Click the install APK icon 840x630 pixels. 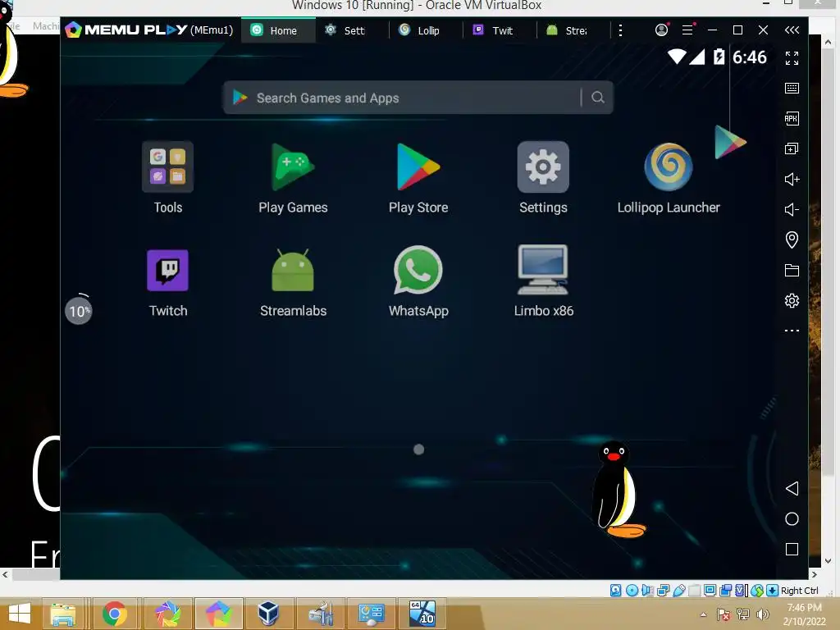click(792, 119)
